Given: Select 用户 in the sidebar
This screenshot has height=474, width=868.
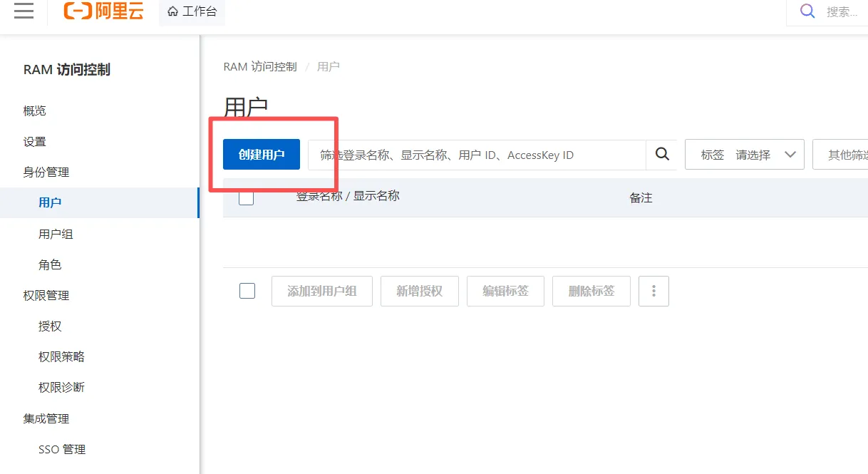Looking at the screenshot, I should [99, 202].
